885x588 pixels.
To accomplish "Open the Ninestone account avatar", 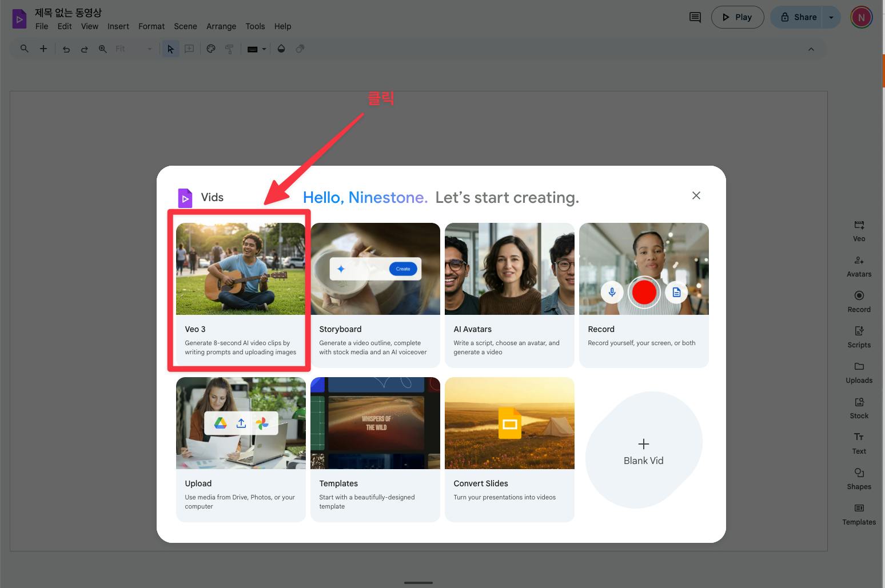I will pos(861,17).
